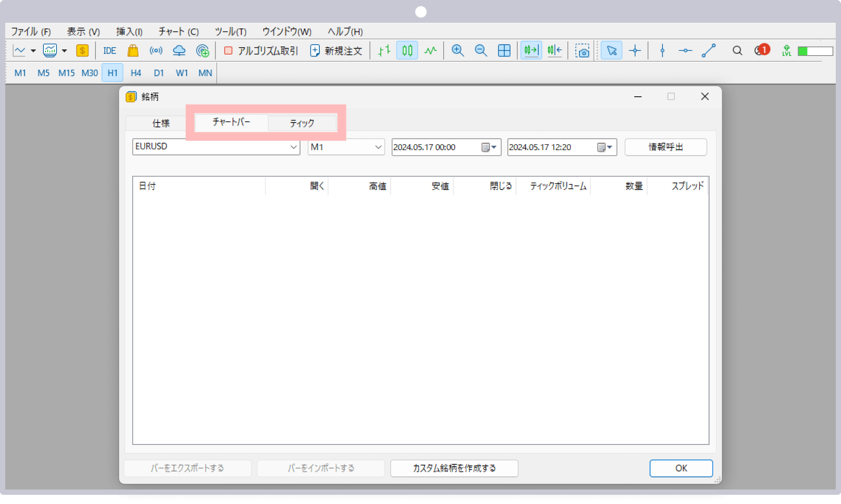This screenshot has height=504, width=841.
Task: Open the VPS cloud hosting icon
Action: pyautogui.click(x=179, y=51)
